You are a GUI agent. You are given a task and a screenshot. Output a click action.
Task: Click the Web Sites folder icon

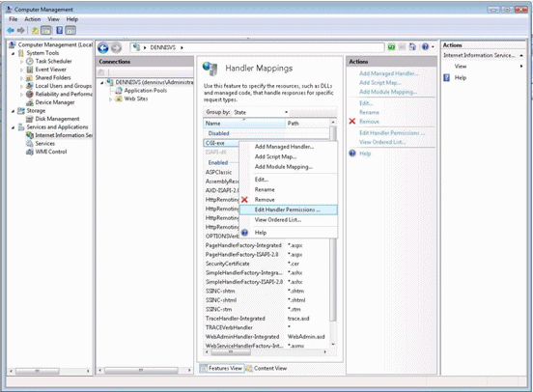[x=119, y=98]
